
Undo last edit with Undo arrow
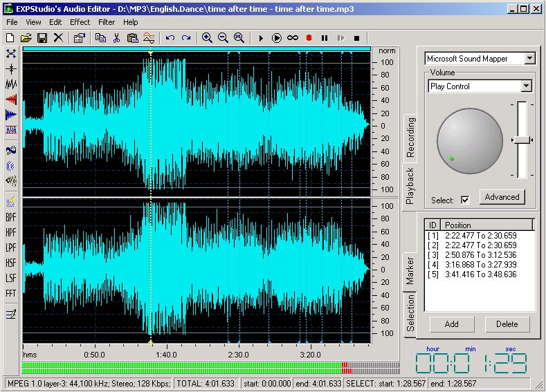pos(170,38)
